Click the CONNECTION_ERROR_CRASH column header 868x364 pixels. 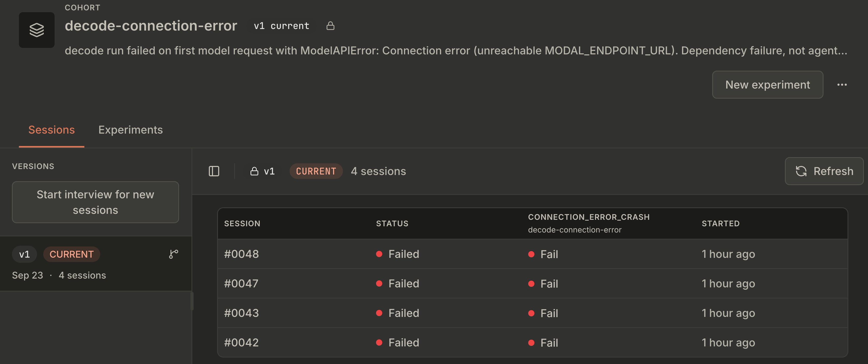[589, 217]
